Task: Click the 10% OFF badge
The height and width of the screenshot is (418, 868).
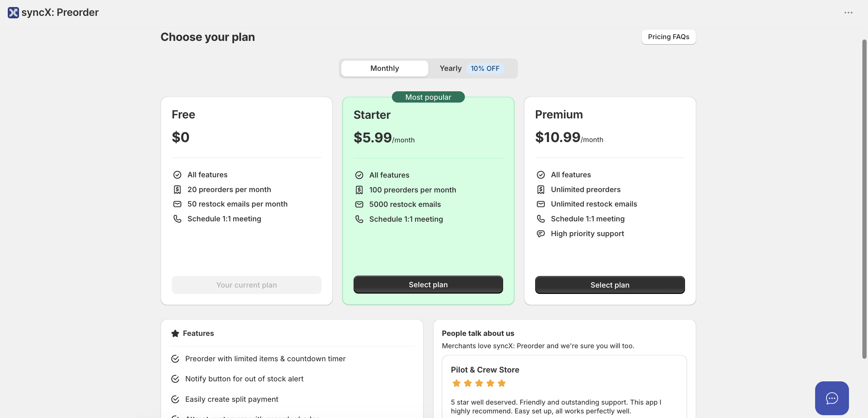Action: coord(485,68)
